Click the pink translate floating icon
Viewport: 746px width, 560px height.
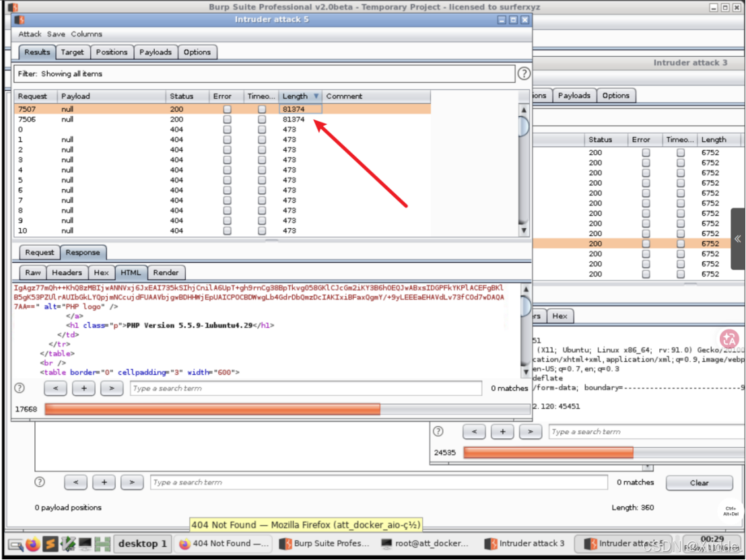click(729, 339)
